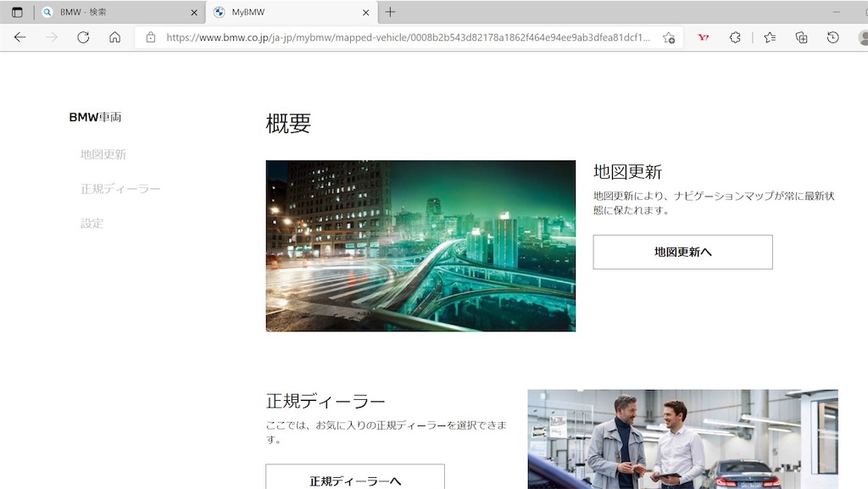View site info via the lock icon
The height and width of the screenshot is (489, 868).
151,37
